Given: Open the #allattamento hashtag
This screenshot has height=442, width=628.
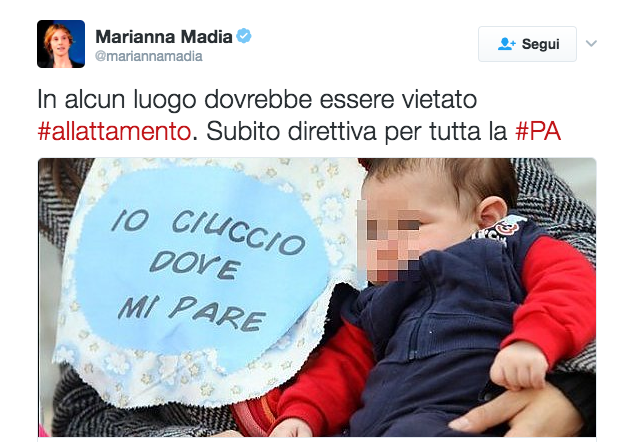Looking at the screenshot, I should (114, 131).
